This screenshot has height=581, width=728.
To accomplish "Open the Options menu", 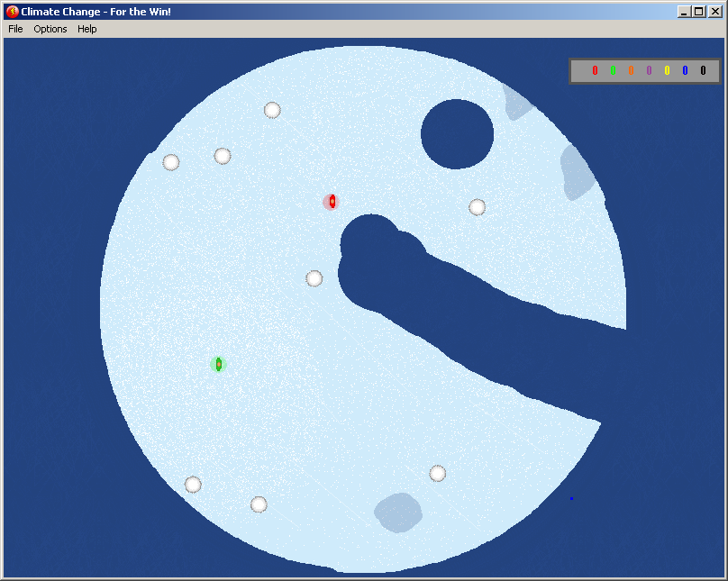I will (x=50, y=29).
